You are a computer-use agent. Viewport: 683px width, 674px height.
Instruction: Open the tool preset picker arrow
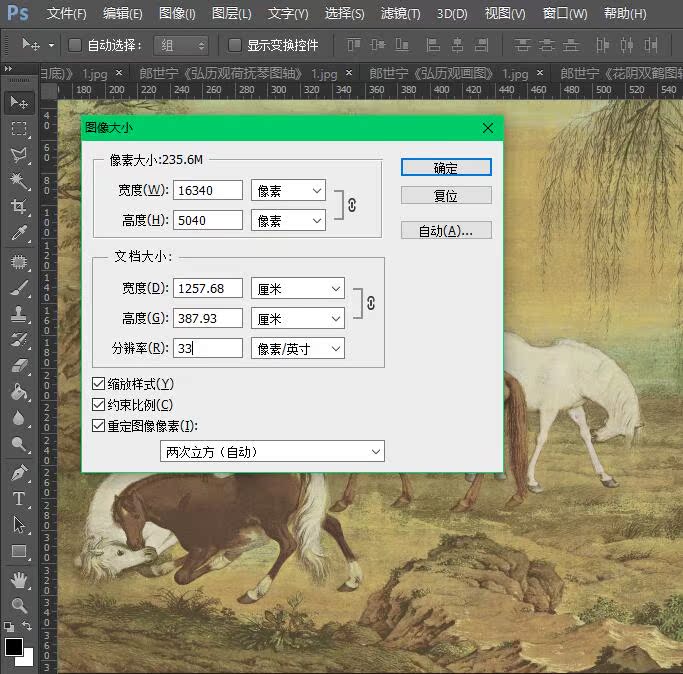click(x=51, y=45)
